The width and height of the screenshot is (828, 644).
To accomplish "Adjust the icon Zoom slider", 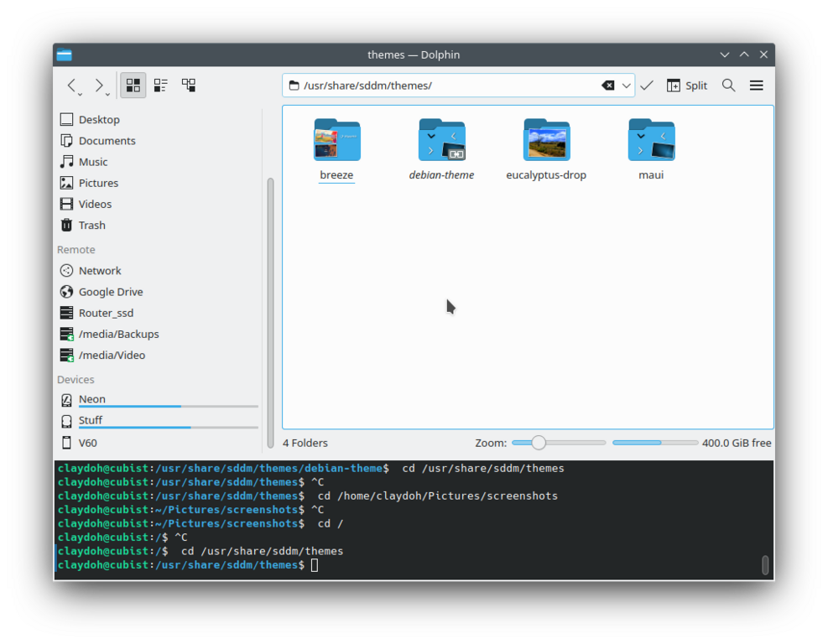I will 539,443.
